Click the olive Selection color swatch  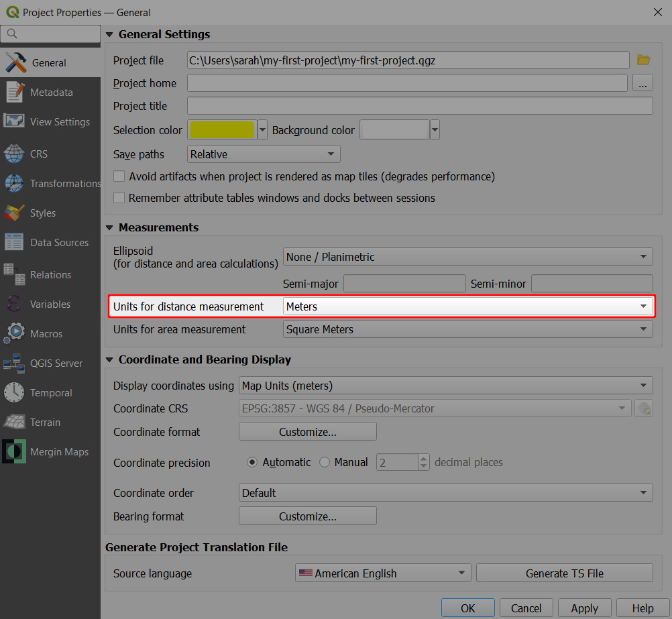point(222,129)
